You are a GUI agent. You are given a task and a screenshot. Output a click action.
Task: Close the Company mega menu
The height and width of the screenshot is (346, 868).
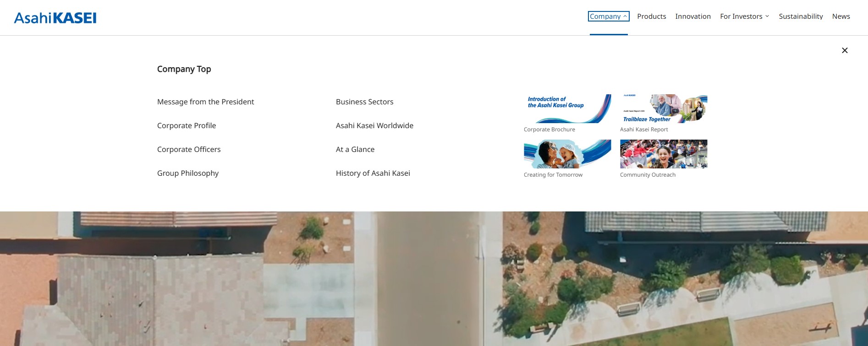click(845, 50)
